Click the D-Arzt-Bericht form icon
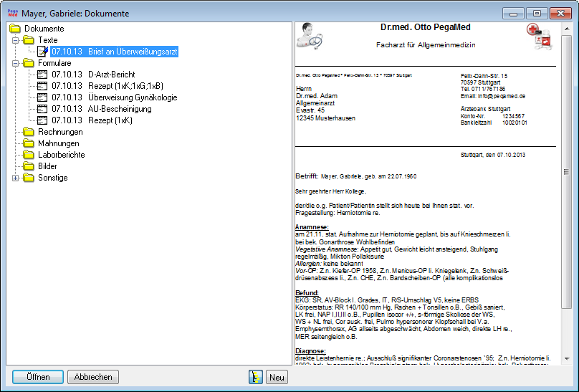 coord(42,75)
